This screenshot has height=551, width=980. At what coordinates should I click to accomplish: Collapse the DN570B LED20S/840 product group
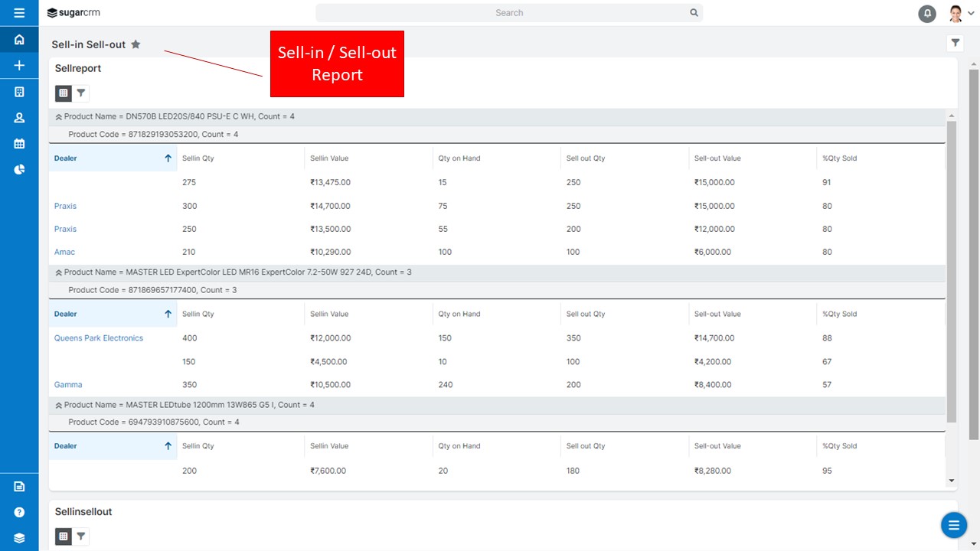(58, 117)
